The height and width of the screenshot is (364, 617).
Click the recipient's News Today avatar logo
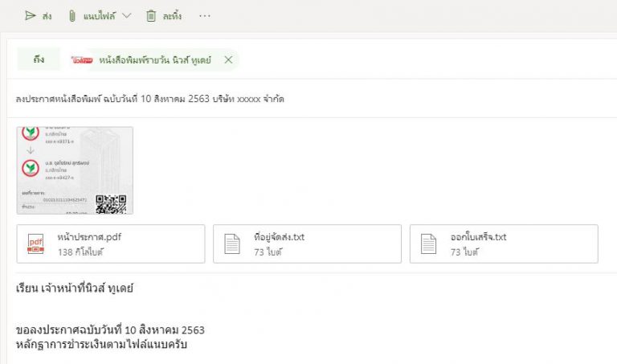[x=82, y=60]
